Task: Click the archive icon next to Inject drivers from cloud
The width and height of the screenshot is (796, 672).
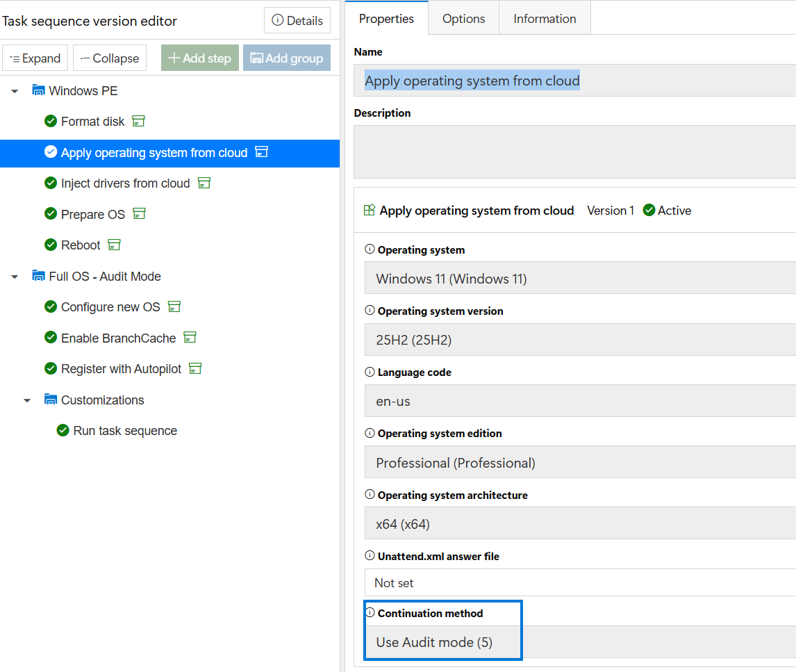Action: point(204,183)
